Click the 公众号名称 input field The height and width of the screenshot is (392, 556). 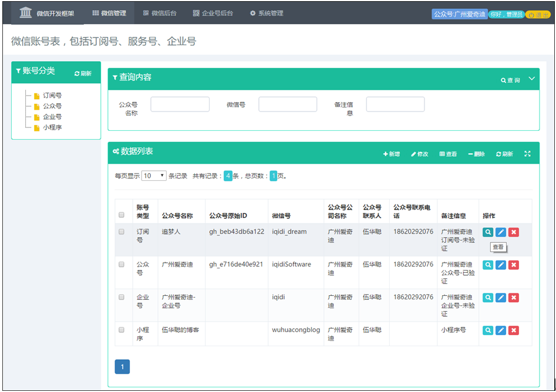coord(180,104)
